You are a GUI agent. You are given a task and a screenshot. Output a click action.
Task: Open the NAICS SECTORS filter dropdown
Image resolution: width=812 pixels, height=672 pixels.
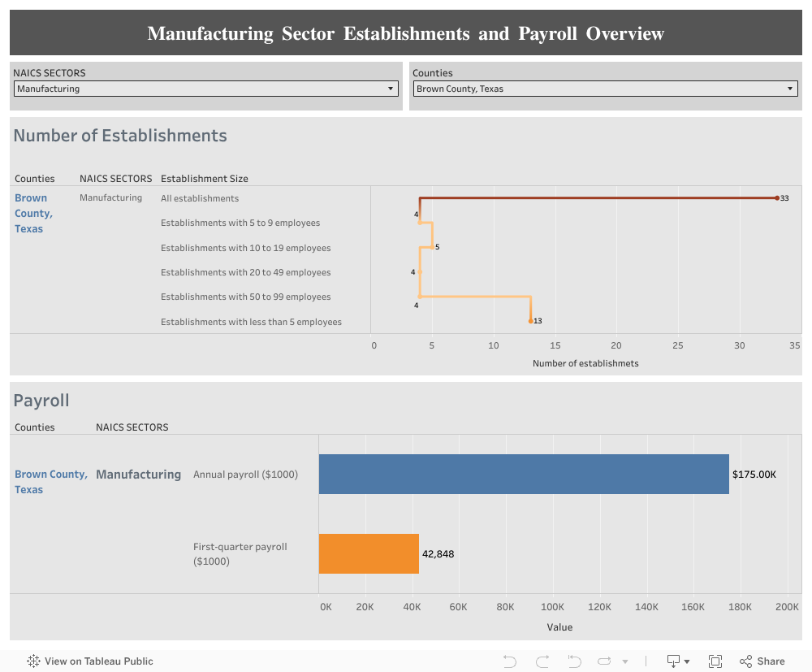390,89
